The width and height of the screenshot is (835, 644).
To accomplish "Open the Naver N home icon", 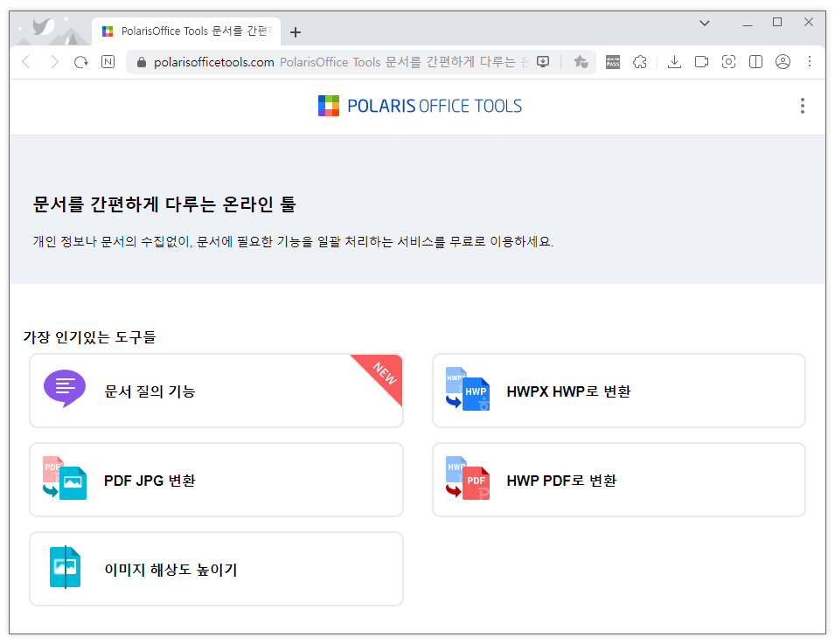I will pyautogui.click(x=108, y=62).
